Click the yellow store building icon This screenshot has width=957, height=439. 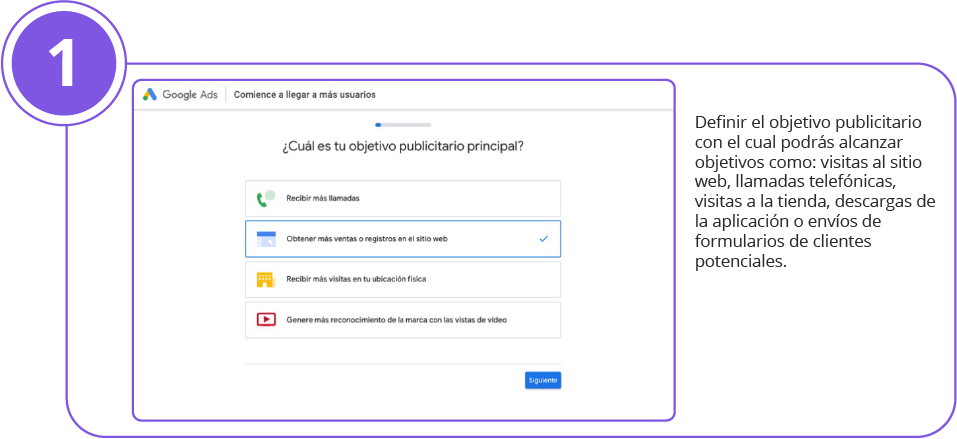tap(265, 279)
